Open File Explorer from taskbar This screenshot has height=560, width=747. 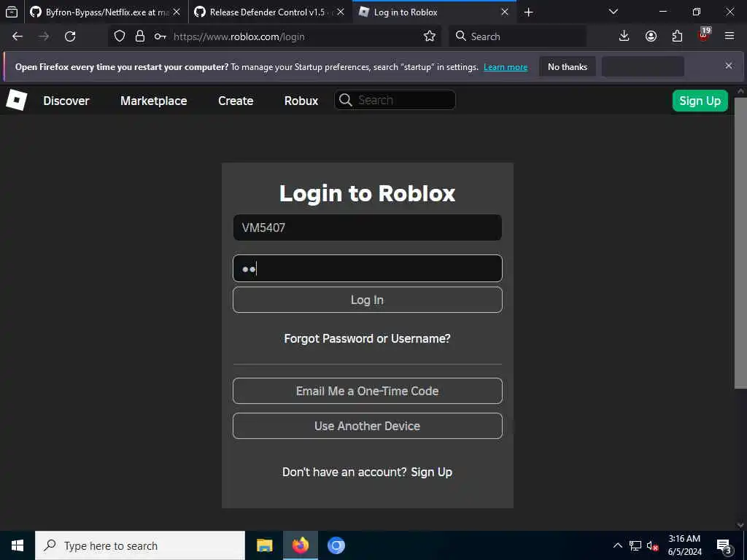pos(264,545)
